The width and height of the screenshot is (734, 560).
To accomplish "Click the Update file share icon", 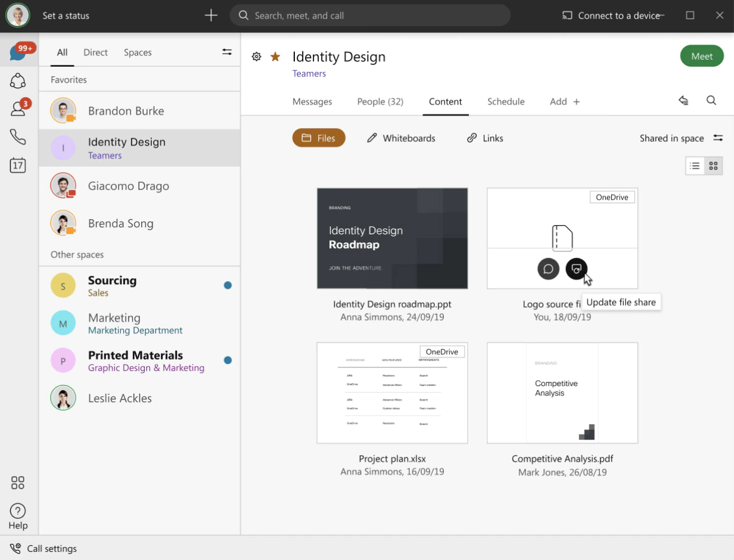I will point(576,269).
